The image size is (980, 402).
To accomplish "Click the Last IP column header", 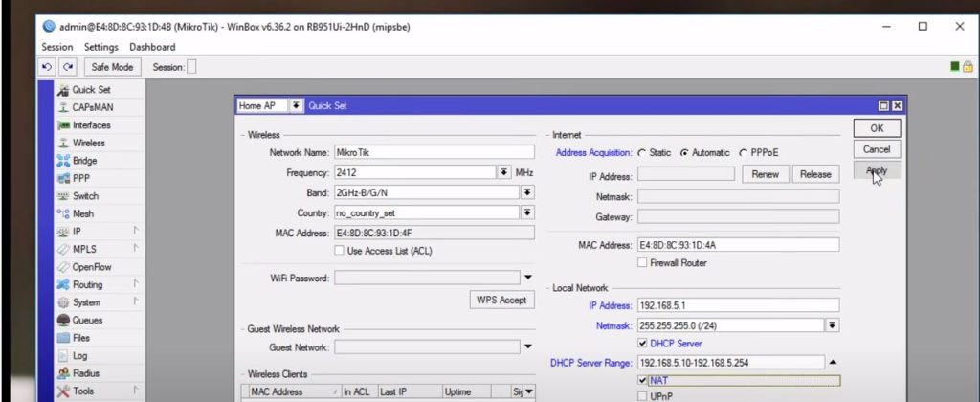I will coord(410,391).
